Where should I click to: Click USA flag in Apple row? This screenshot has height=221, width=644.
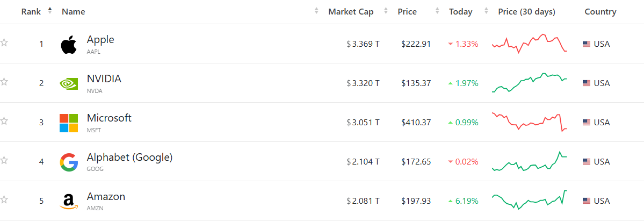click(x=587, y=44)
